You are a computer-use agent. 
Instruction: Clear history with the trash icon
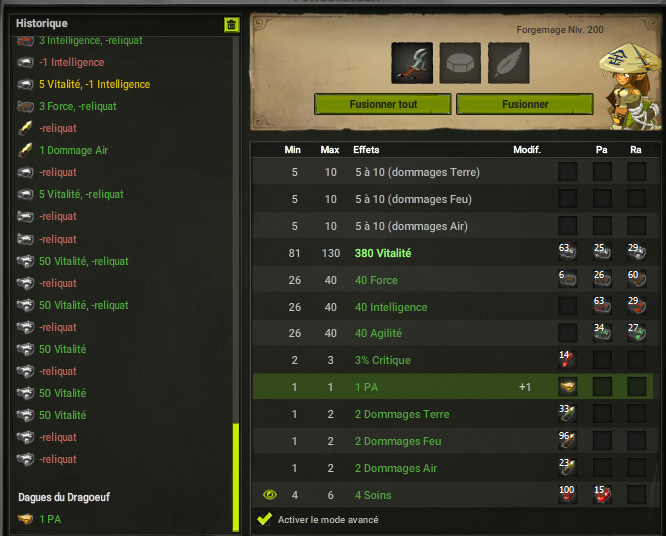click(231, 25)
